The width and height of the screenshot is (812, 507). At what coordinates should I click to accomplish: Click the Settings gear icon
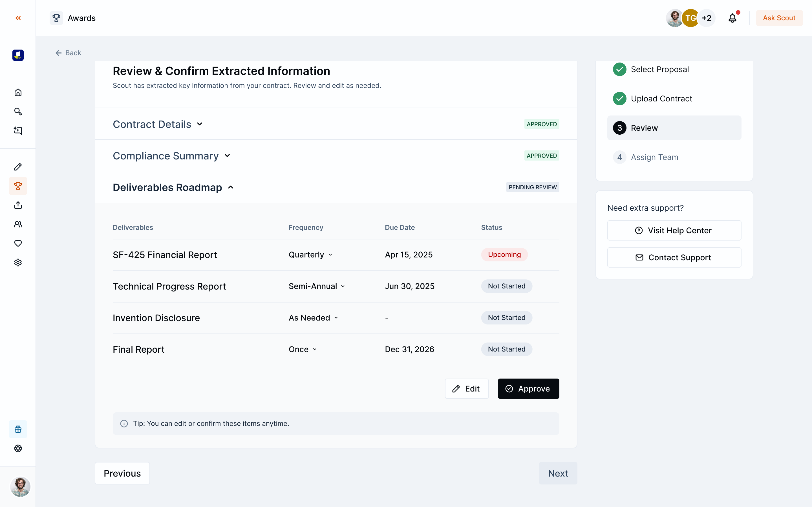pos(18,262)
